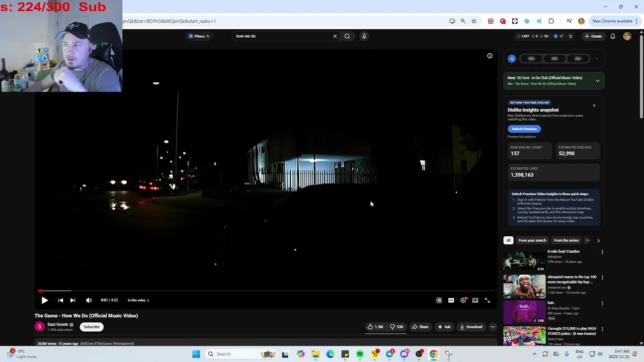Open Chrome zoom magnifier in address bar
Viewport: 644px width, 362px height.
(x=463, y=21)
